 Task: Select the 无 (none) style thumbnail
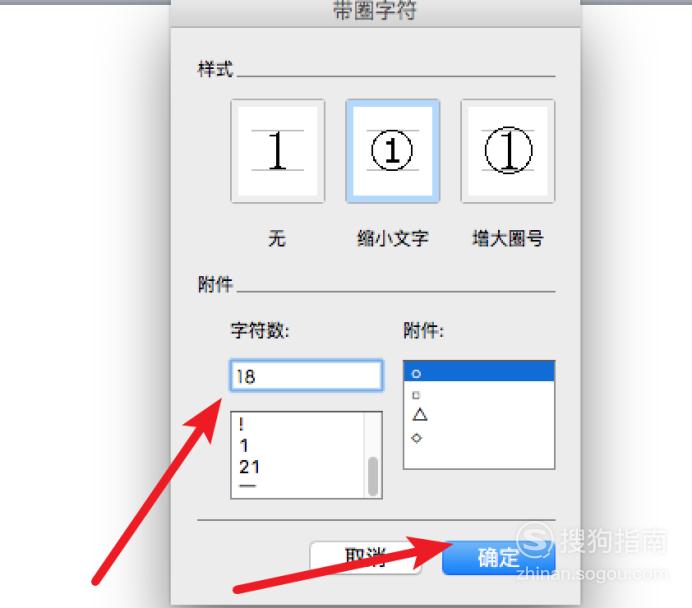278,151
